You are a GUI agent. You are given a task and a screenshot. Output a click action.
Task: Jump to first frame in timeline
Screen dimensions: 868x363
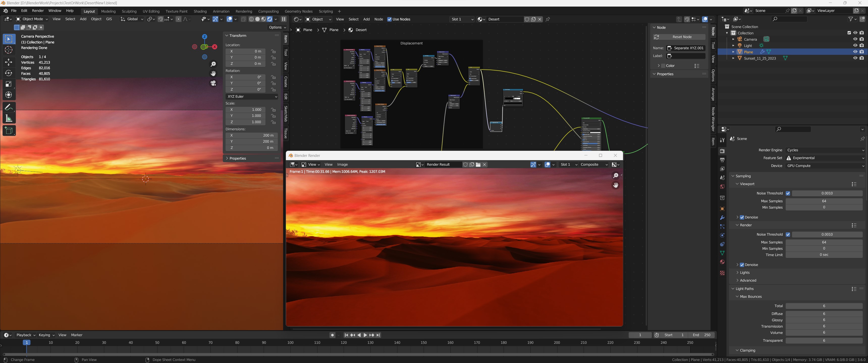346,335
